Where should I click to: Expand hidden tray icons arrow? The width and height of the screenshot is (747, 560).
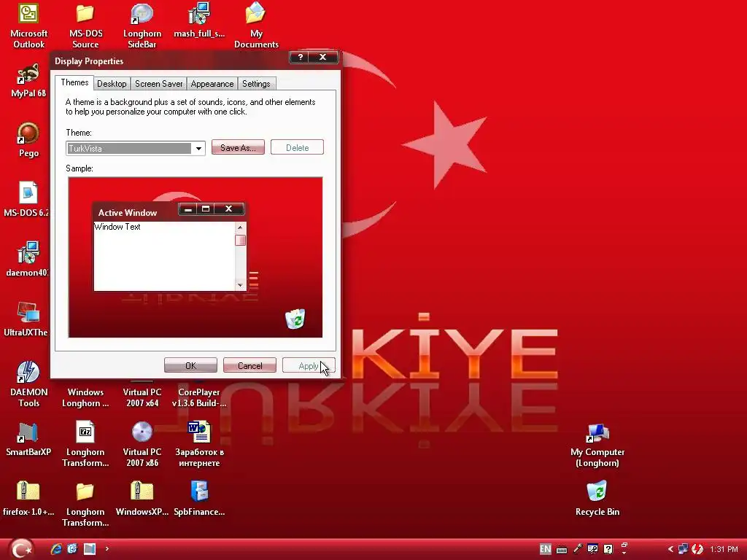point(670,549)
